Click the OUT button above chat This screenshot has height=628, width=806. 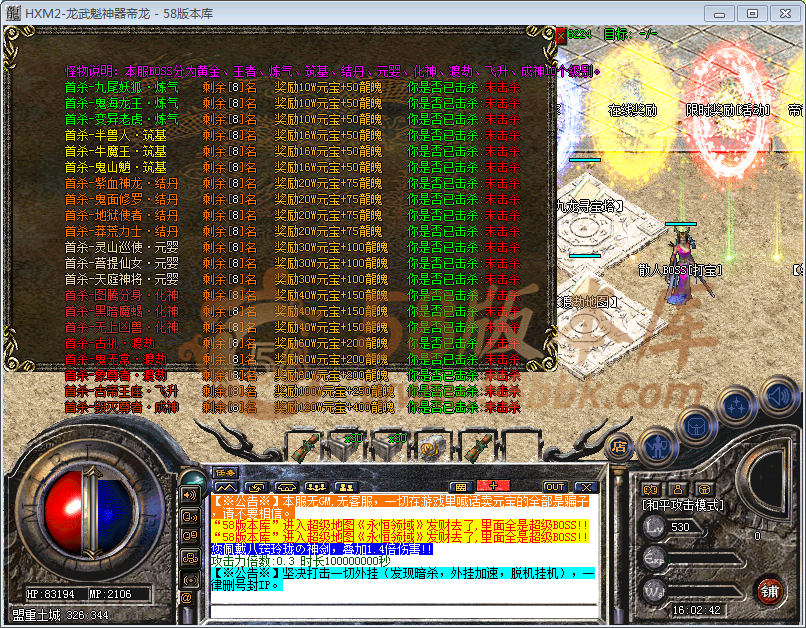click(555, 487)
